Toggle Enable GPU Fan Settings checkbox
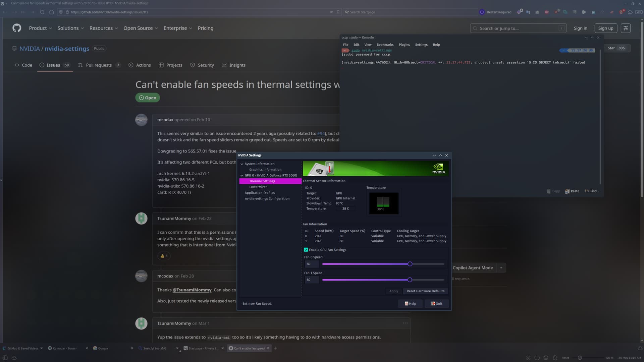Screen dimensions: 644x362 coord(306,250)
